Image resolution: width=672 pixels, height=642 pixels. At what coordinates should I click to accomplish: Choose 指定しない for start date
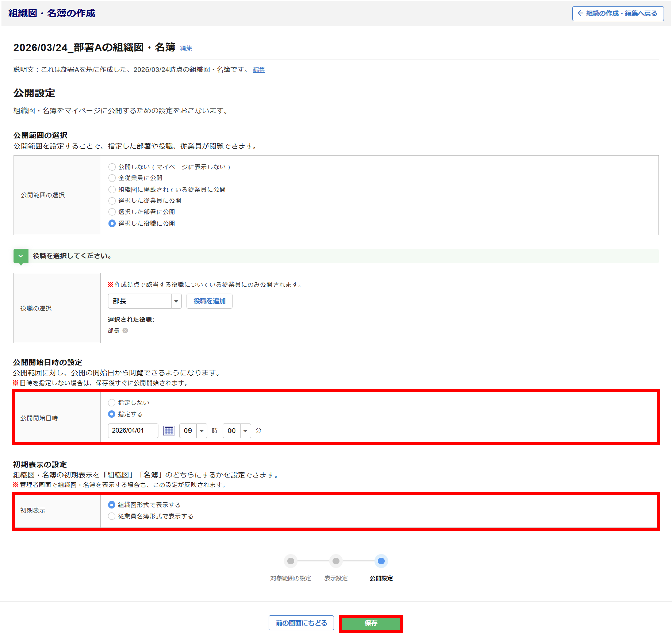pyautogui.click(x=112, y=403)
